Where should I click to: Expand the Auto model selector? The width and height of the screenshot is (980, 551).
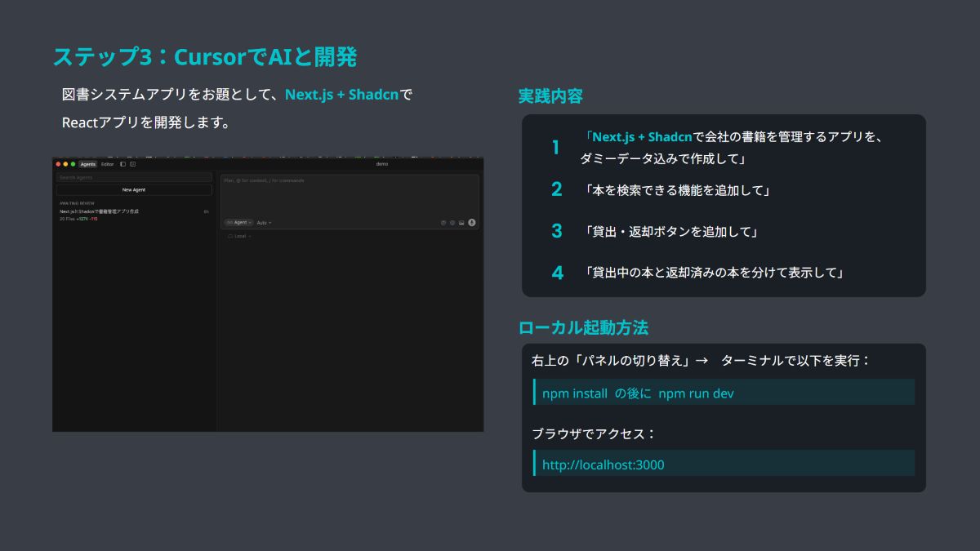point(264,222)
